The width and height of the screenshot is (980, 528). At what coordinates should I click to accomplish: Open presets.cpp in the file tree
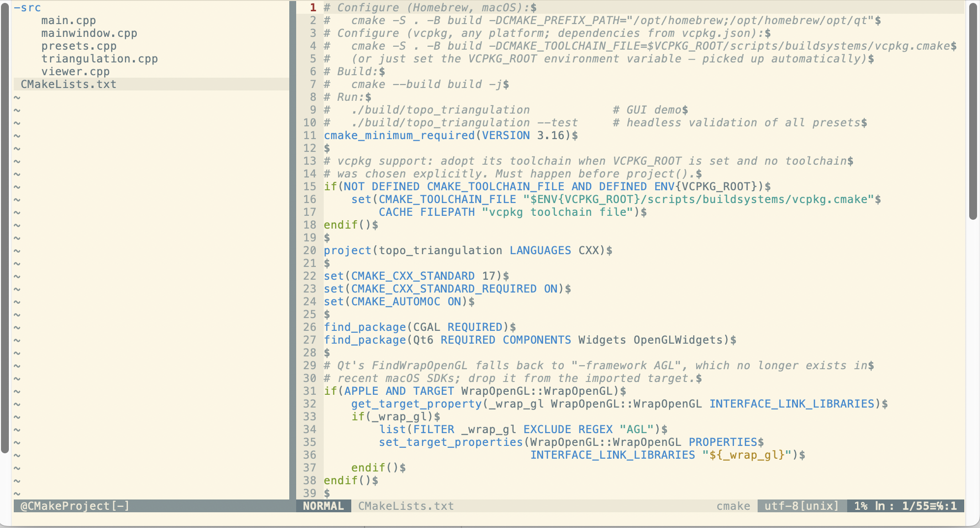click(79, 46)
